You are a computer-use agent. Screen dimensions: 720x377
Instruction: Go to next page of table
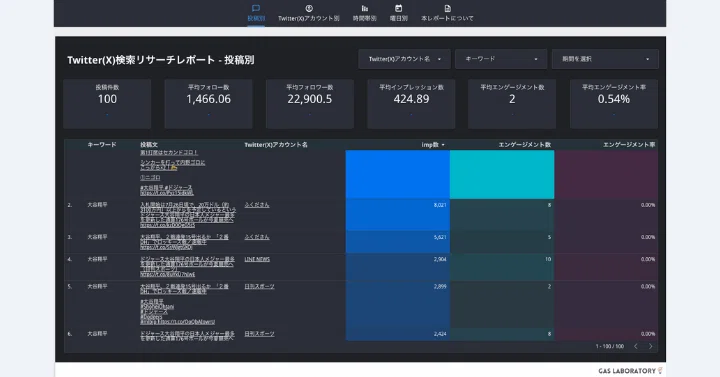(650, 346)
